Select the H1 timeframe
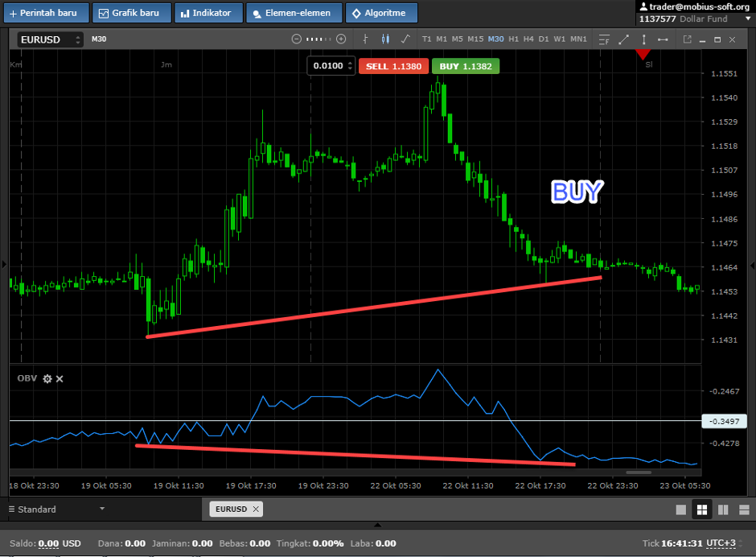 (513, 39)
